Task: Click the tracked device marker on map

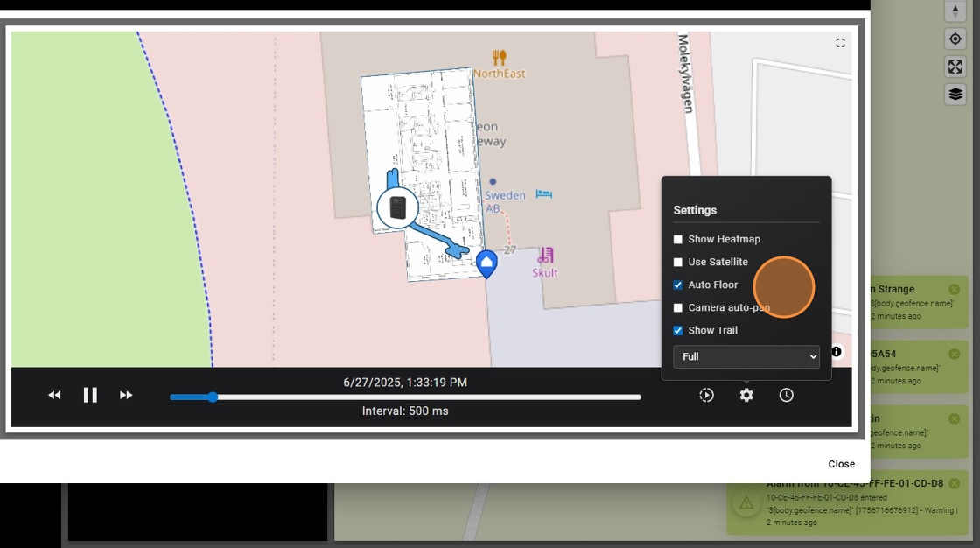Action: pyautogui.click(x=397, y=207)
